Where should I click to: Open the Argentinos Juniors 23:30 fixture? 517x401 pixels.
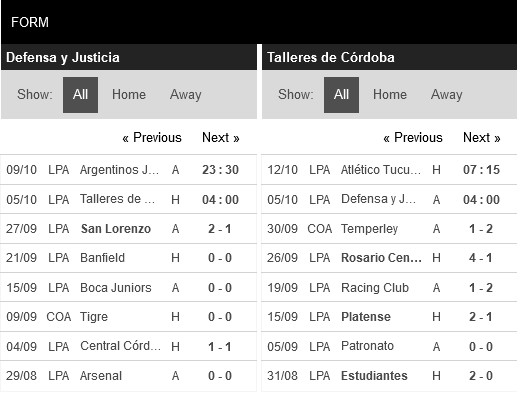(x=128, y=170)
